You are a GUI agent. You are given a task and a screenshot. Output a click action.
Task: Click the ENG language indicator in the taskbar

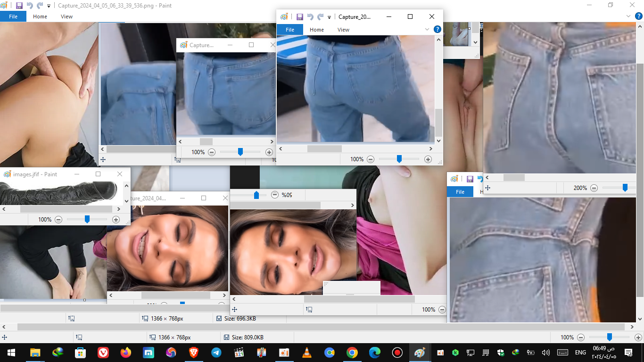580,353
